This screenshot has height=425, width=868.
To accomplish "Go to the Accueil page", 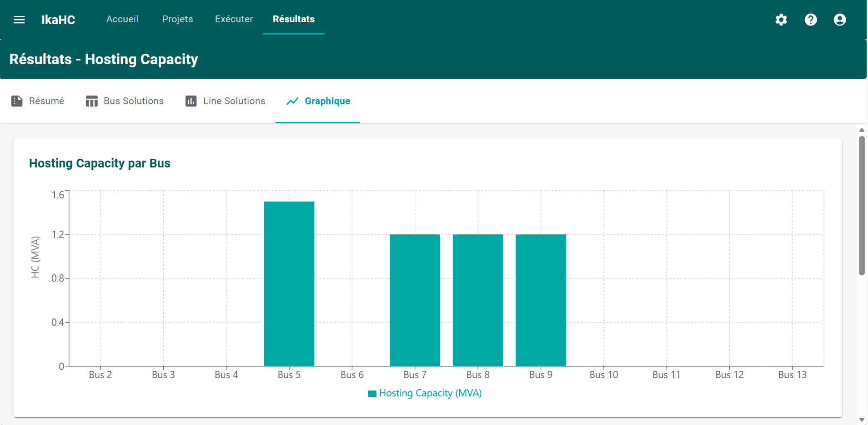I will tap(122, 19).
